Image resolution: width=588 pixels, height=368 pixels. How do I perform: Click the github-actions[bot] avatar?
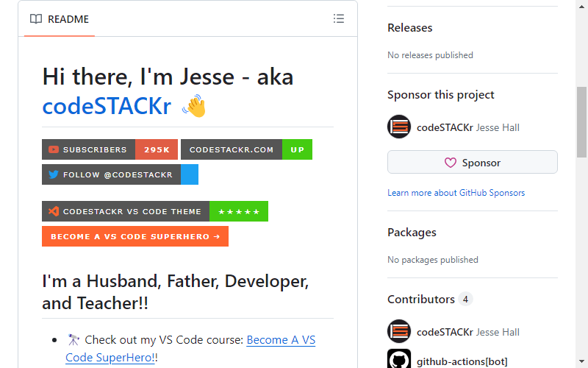399,359
